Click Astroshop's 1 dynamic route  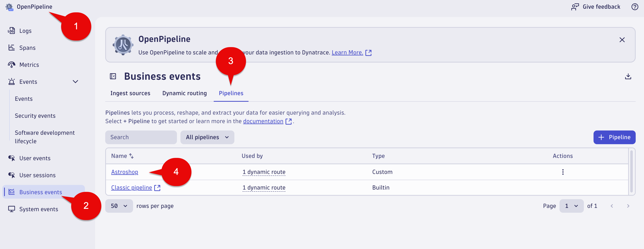coord(264,172)
